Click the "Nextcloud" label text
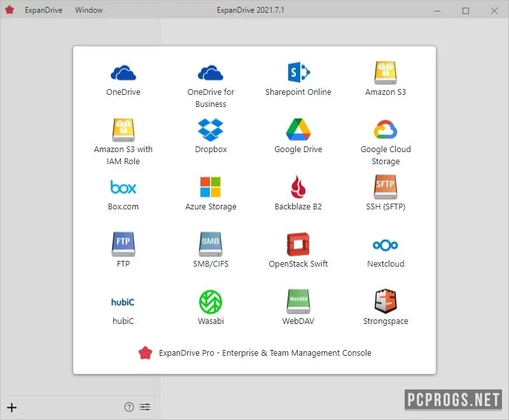Viewport: 509px width, 420px height. pyautogui.click(x=386, y=263)
